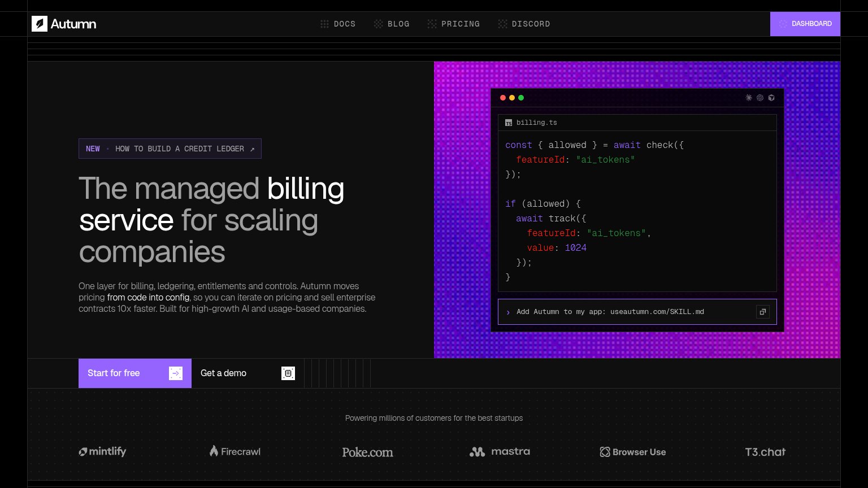Open the How to Build a Credit Ledger link
The height and width of the screenshot is (488, 868).
click(170, 149)
